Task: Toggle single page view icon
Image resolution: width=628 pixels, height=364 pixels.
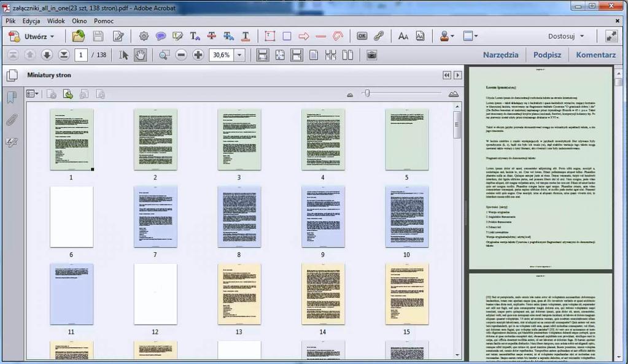Action: [314, 55]
